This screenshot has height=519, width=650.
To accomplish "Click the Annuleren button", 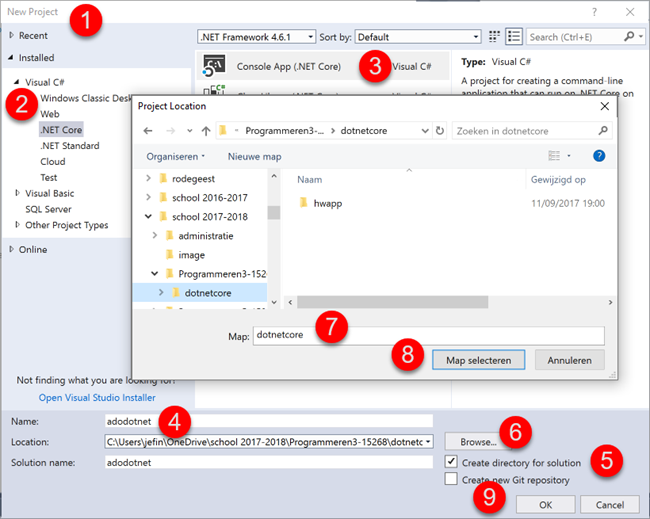I will coord(569,360).
